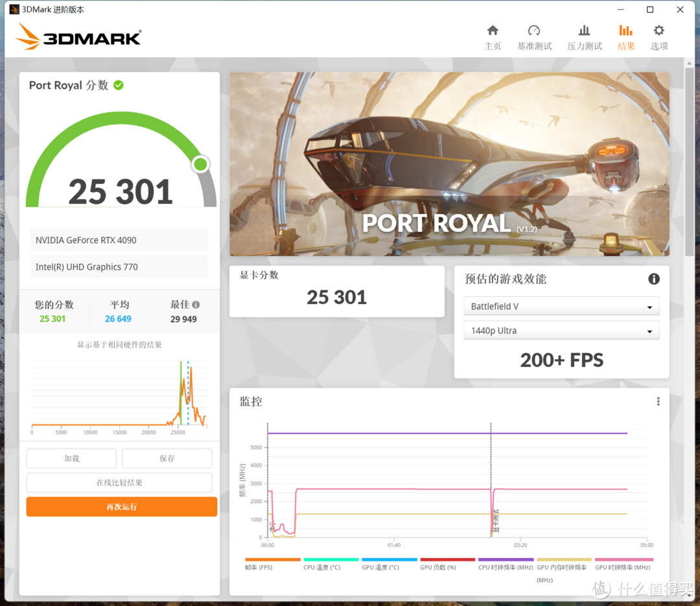Viewport: 700px width, 606px height.
Task: Open the three-dot menu of 监控 panel
Action: (x=658, y=401)
